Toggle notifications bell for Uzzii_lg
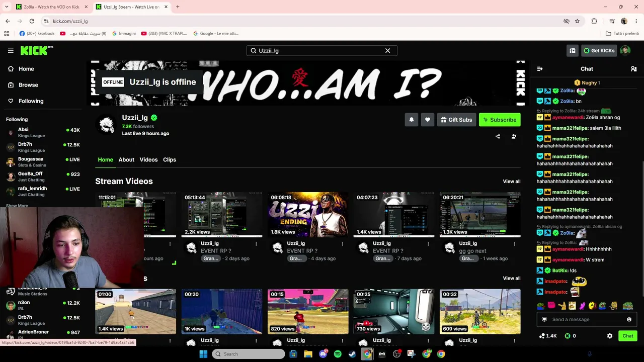 pyautogui.click(x=412, y=120)
